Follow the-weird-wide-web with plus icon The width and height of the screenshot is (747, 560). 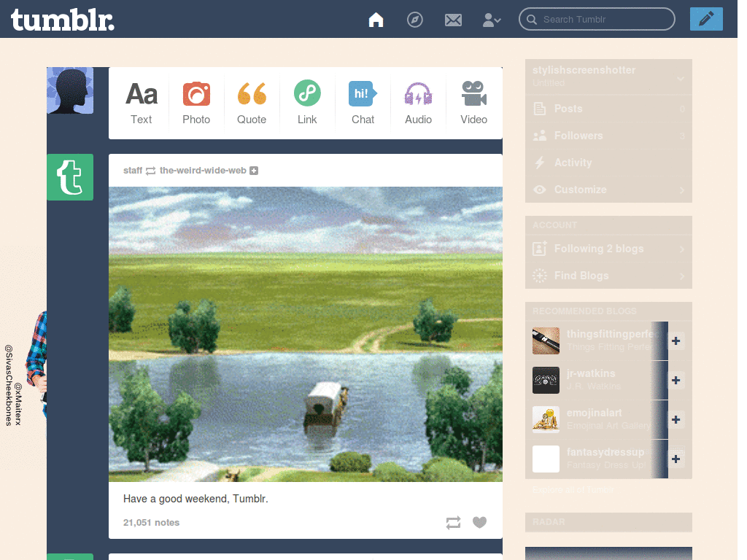coord(254,171)
